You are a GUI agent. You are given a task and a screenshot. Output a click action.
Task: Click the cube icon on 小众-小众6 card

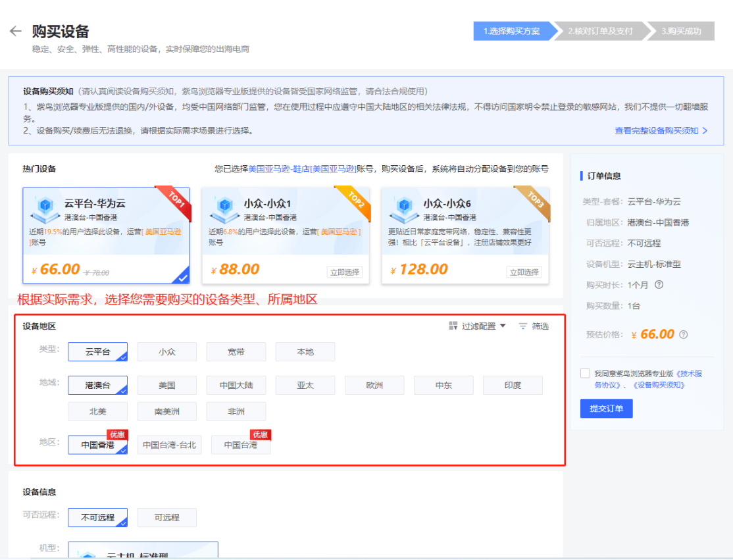coord(405,206)
